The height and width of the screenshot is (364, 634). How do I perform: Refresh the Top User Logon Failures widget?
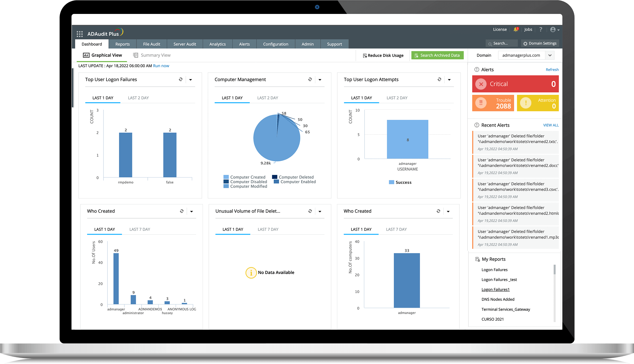coord(181,80)
